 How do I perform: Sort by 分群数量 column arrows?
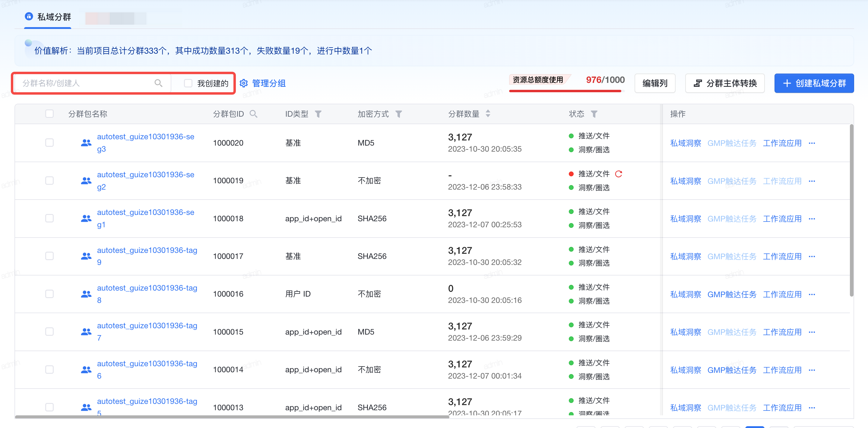tap(488, 114)
